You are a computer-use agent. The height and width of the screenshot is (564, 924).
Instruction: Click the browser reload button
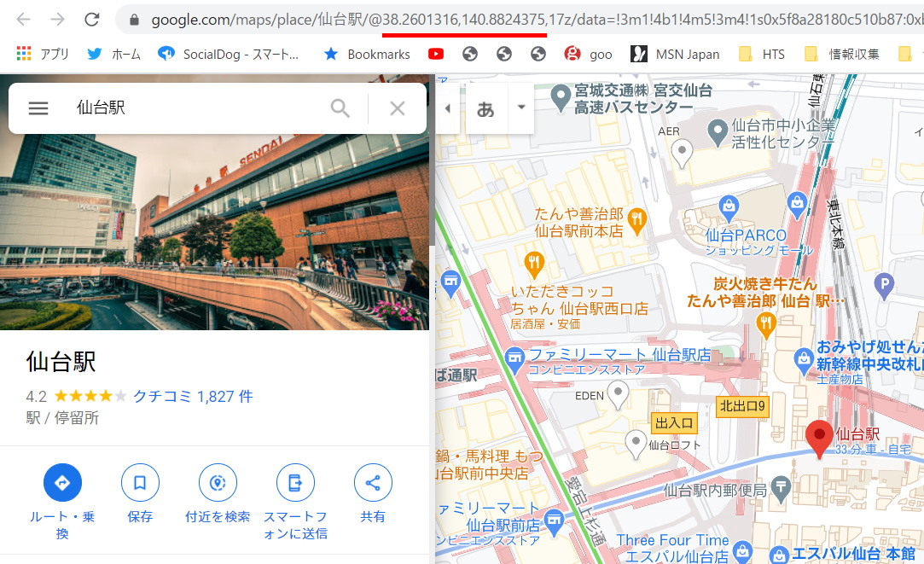(91, 19)
